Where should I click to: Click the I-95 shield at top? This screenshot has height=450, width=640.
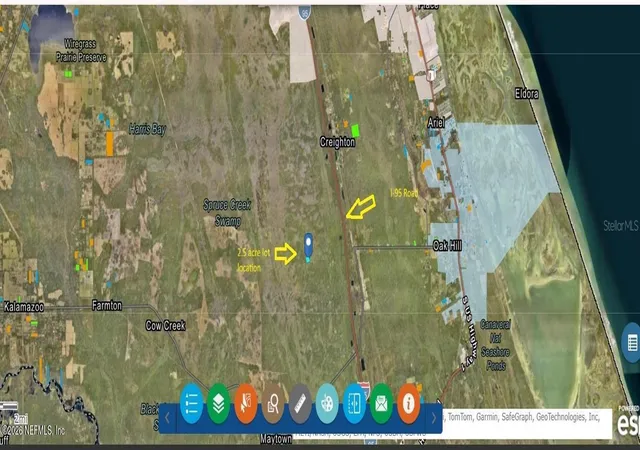304,13
